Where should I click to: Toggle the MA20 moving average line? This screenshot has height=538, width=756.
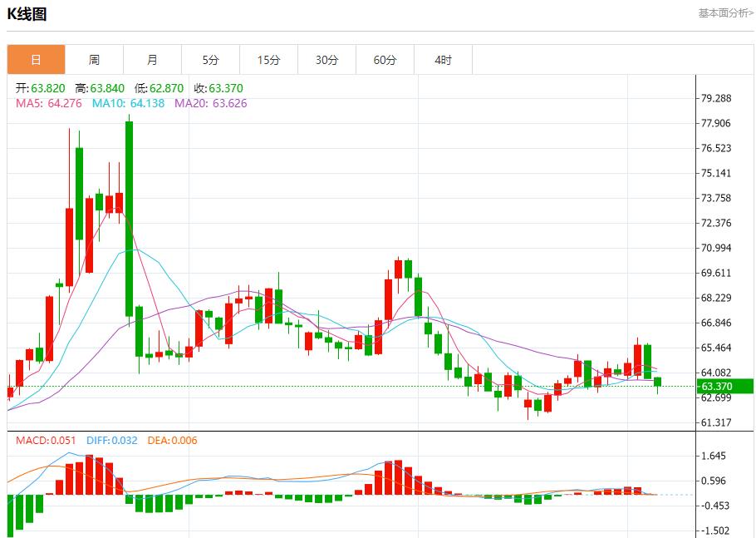click(x=208, y=106)
